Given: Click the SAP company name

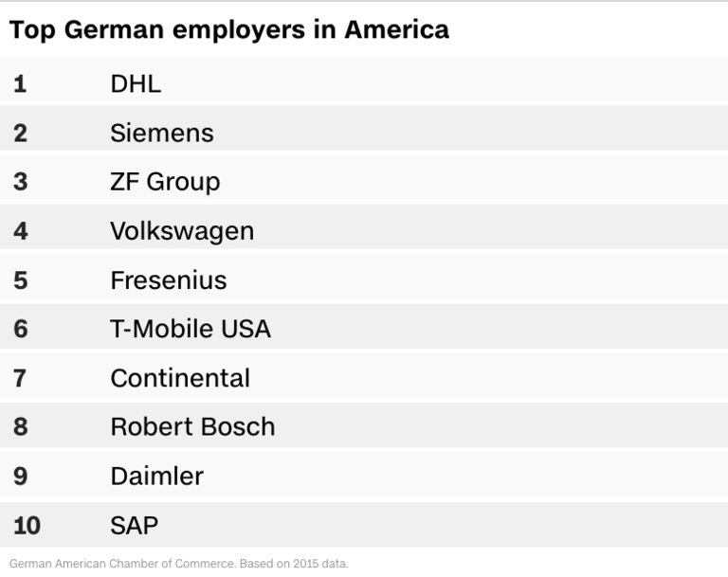Looking at the screenshot, I should click(x=135, y=525).
